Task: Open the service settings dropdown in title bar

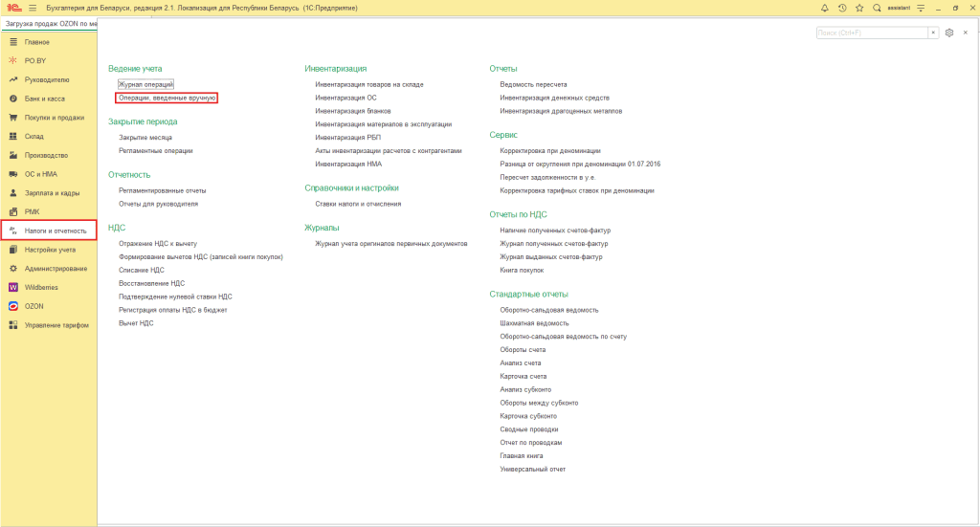Action: [921, 8]
